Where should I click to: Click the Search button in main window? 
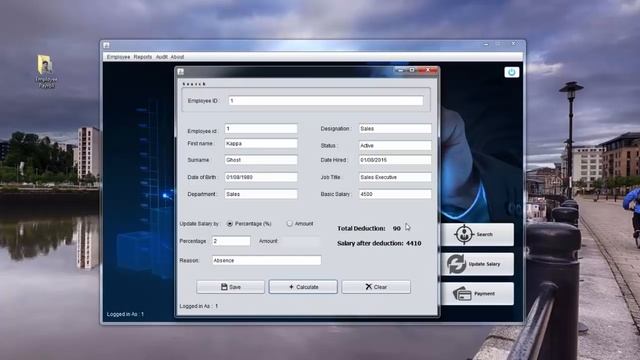coord(477,234)
